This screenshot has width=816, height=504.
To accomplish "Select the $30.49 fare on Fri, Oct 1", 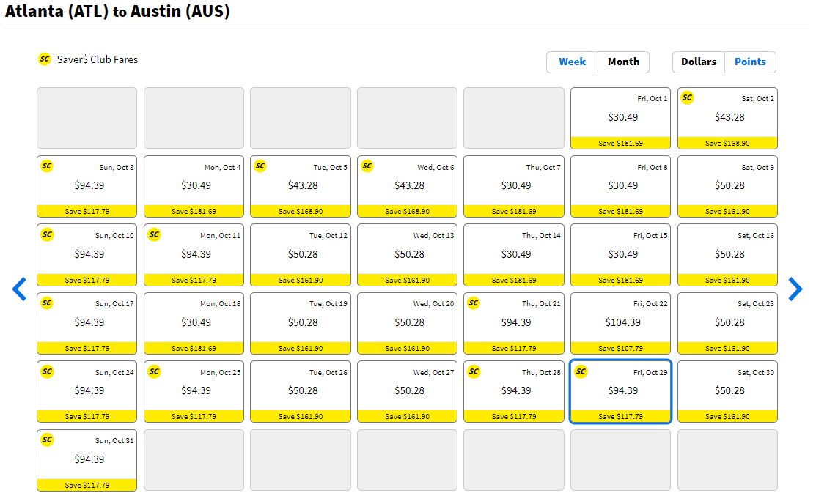I will (620, 117).
